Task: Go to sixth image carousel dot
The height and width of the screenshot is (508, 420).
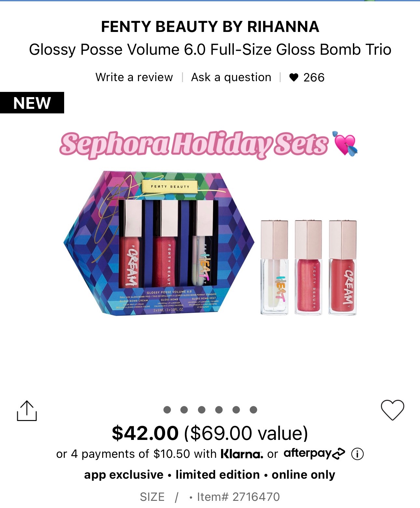Action: [253, 410]
